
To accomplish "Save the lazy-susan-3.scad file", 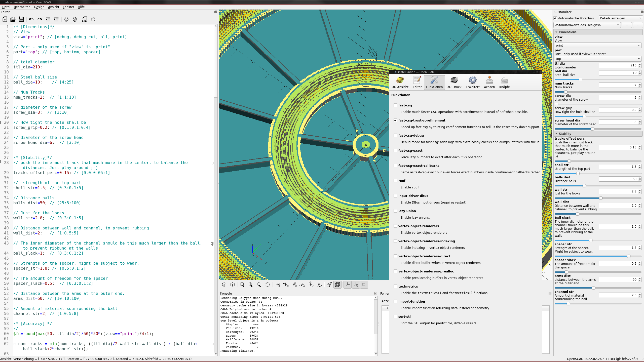I will click(x=21, y=19).
